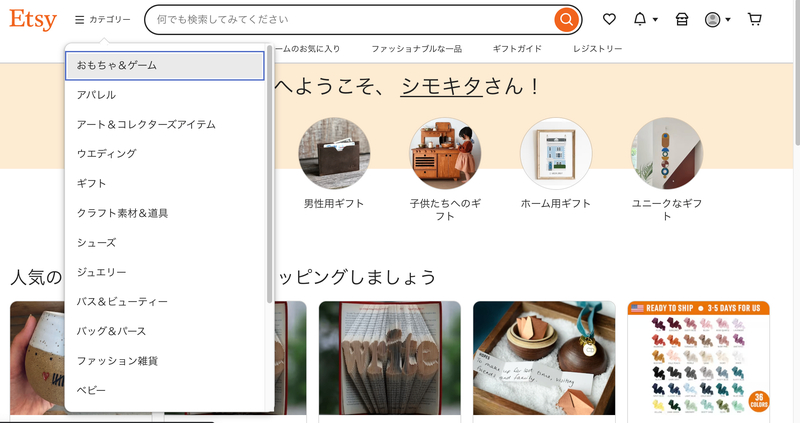Open the folded book 'write' listing

pos(390,358)
